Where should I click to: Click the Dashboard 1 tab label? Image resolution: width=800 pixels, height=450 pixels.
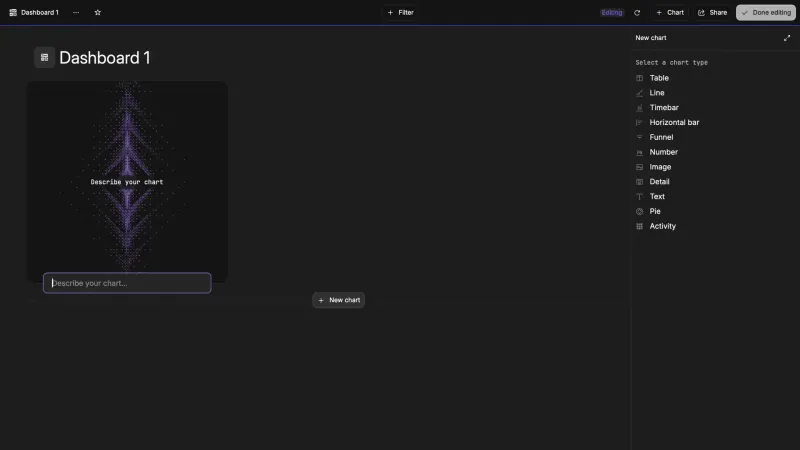tap(40, 12)
